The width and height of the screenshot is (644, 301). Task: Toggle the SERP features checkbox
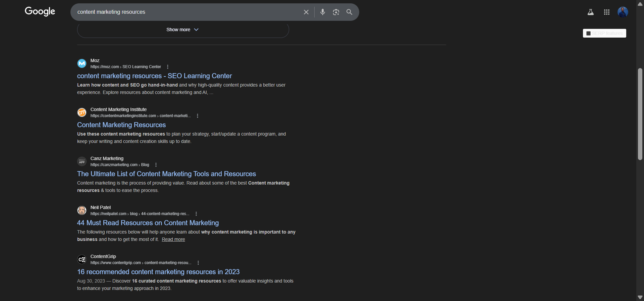coord(588,33)
